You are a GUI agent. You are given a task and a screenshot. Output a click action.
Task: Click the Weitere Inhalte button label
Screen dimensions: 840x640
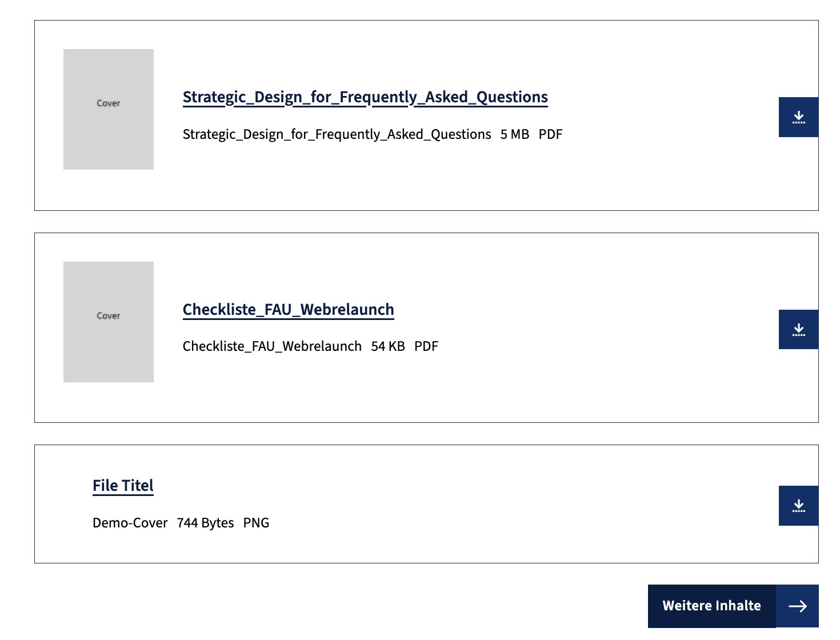point(711,606)
